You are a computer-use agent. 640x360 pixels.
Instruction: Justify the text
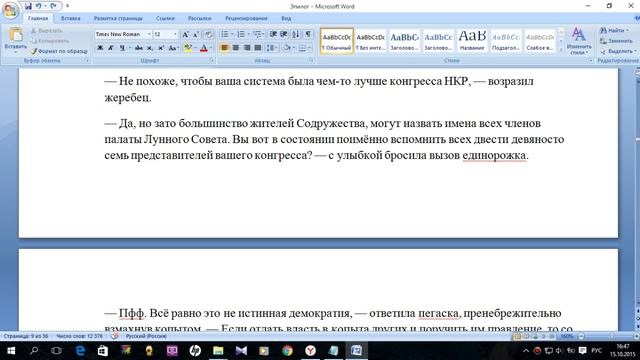click(258, 48)
